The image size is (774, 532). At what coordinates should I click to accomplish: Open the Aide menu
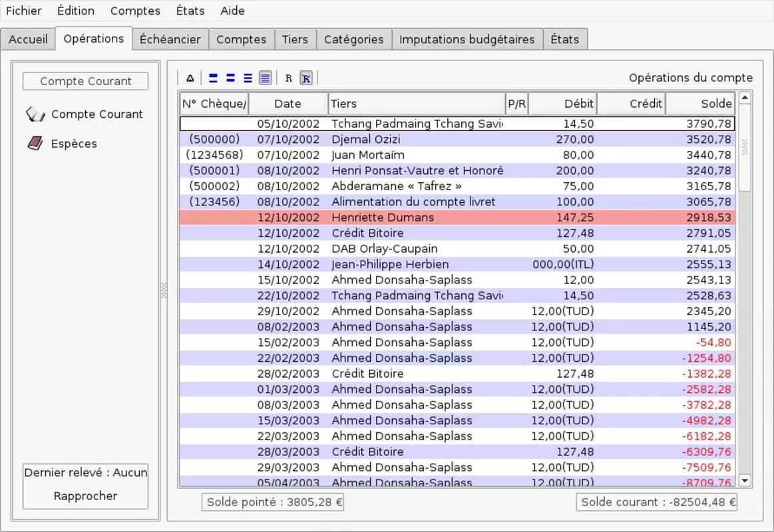click(x=232, y=11)
